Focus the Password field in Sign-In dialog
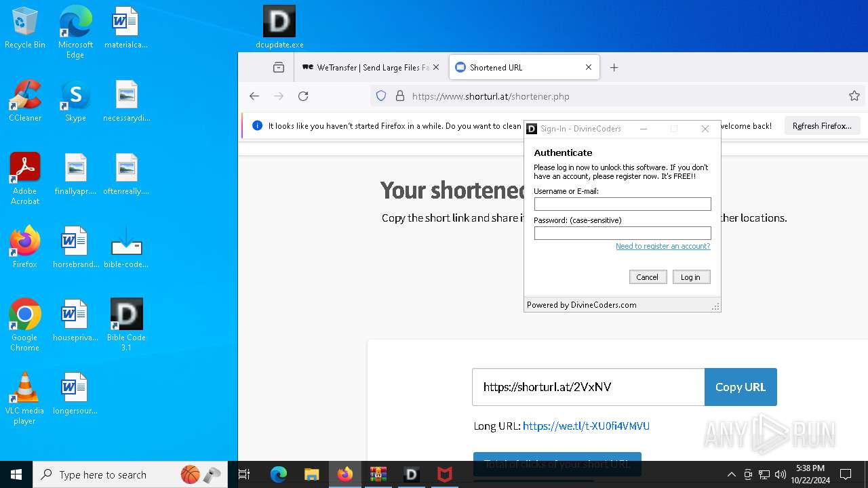This screenshot has height=488, width=868. [x=623, y=233]
